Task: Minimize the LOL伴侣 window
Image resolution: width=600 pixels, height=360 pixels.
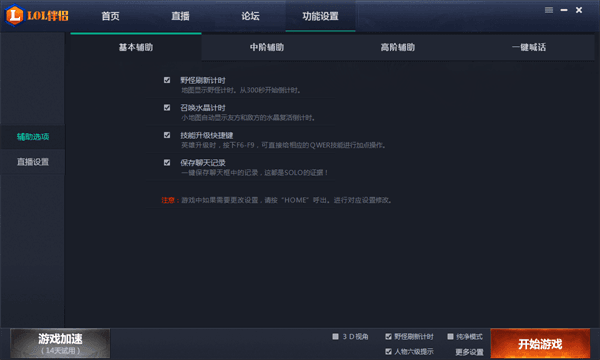Action: [564, 10]
